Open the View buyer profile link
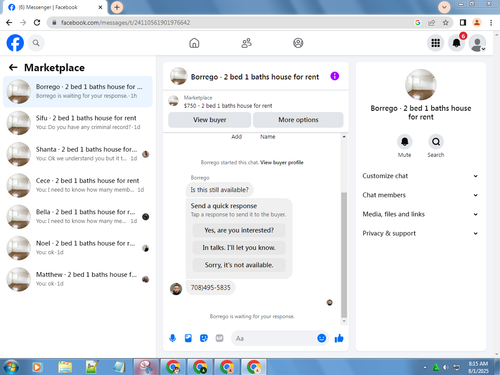The height and width of the screenshot is (375, 500). (282, 163)
